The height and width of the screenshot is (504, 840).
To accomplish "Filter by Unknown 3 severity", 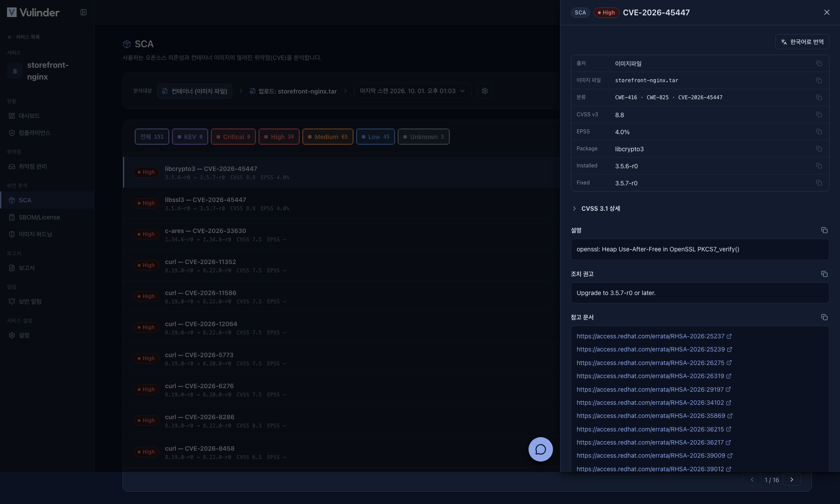I will pyautogui.click(x=423, y=137).
